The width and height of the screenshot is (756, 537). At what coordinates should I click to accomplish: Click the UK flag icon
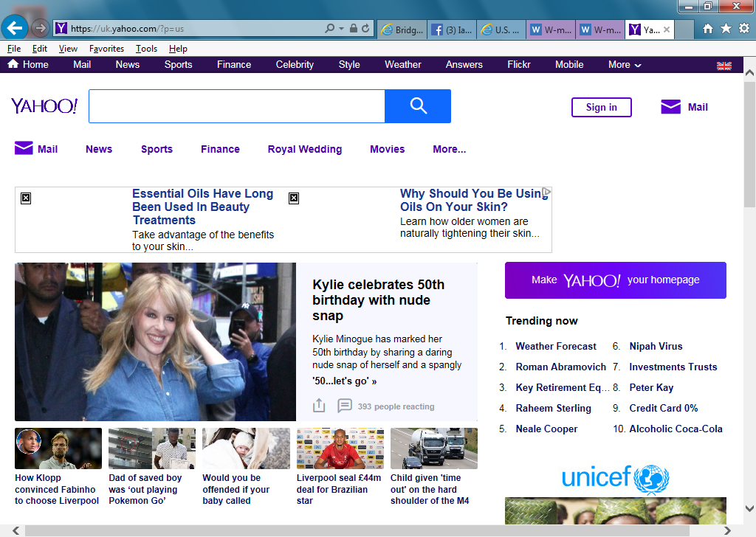pos(724,66)
